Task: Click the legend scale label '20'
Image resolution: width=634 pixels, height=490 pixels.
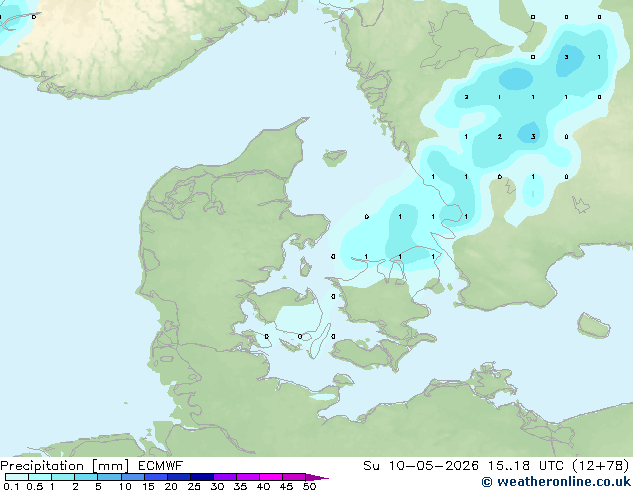Action: (x=171, y=486)
